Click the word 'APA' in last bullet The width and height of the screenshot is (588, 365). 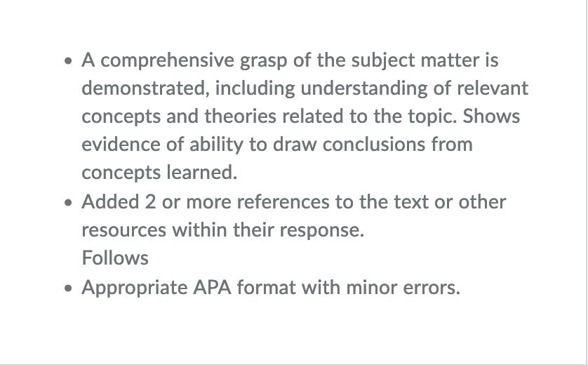[x=212, y=288]
